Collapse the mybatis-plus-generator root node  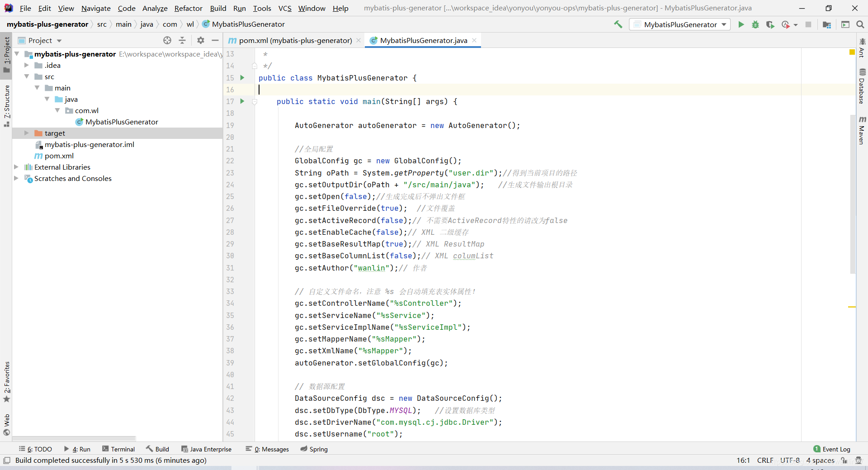pos(17,54)
